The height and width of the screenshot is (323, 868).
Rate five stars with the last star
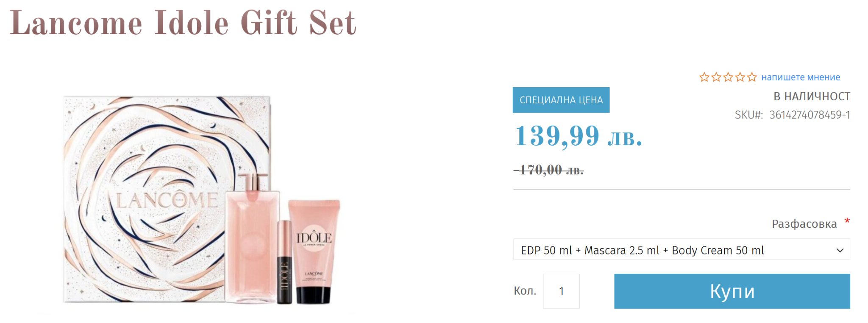point(752,77)
